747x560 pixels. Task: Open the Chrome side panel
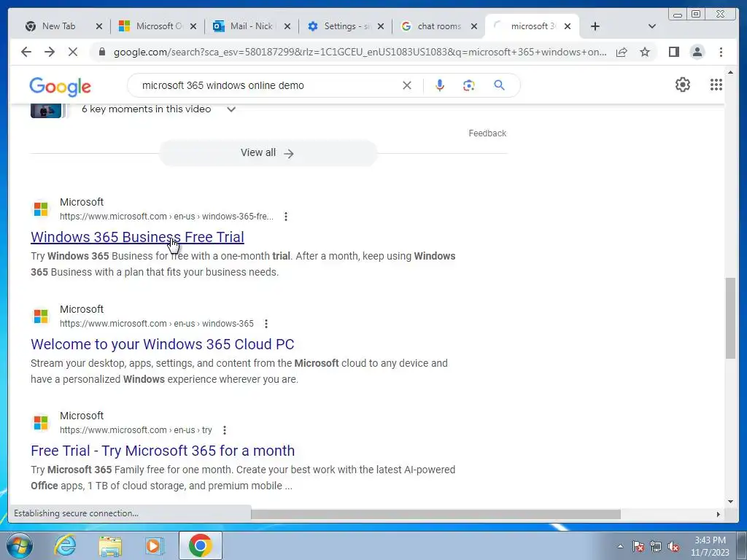pos(673,52)
